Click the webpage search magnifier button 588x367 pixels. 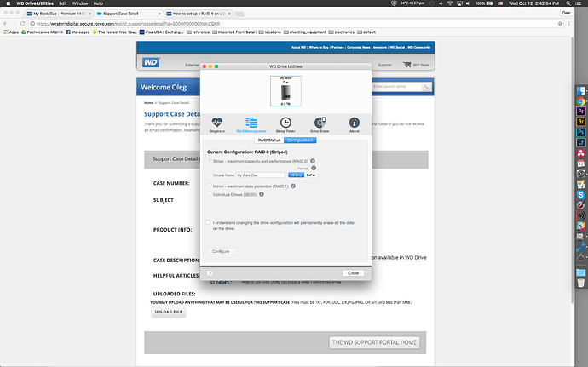(426, 87)
